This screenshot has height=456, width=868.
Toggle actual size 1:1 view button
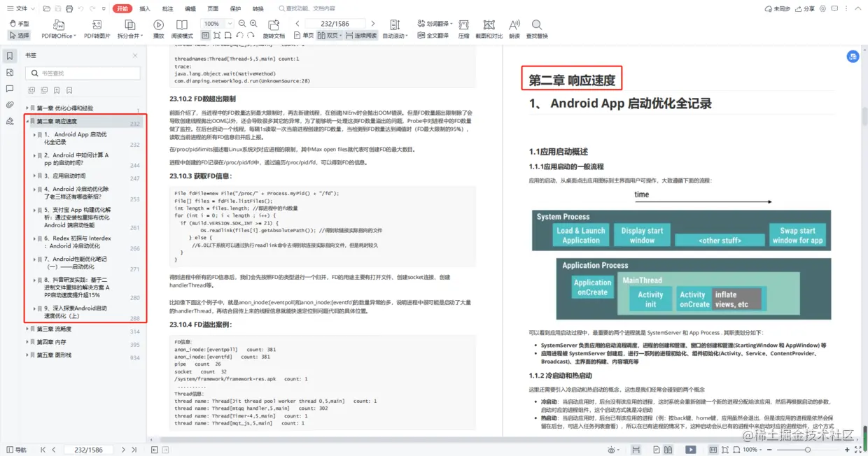pyautogui.click(x=206, y=35)
